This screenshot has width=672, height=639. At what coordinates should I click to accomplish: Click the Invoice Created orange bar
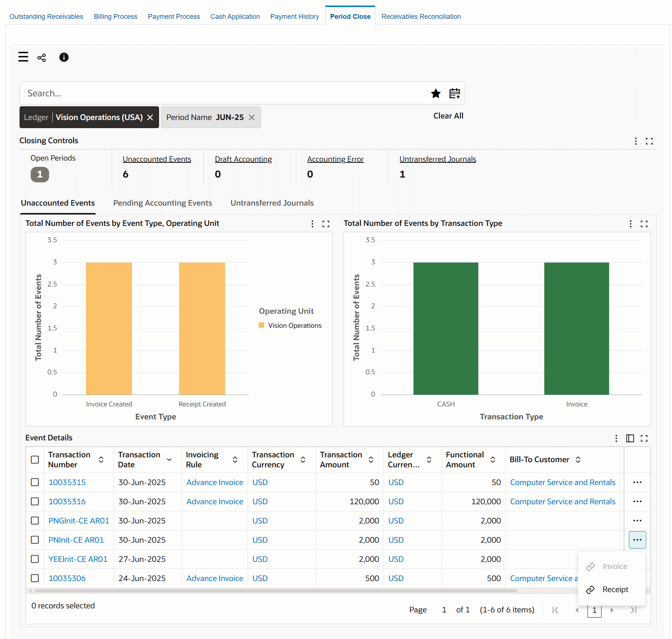coord(109,329)
